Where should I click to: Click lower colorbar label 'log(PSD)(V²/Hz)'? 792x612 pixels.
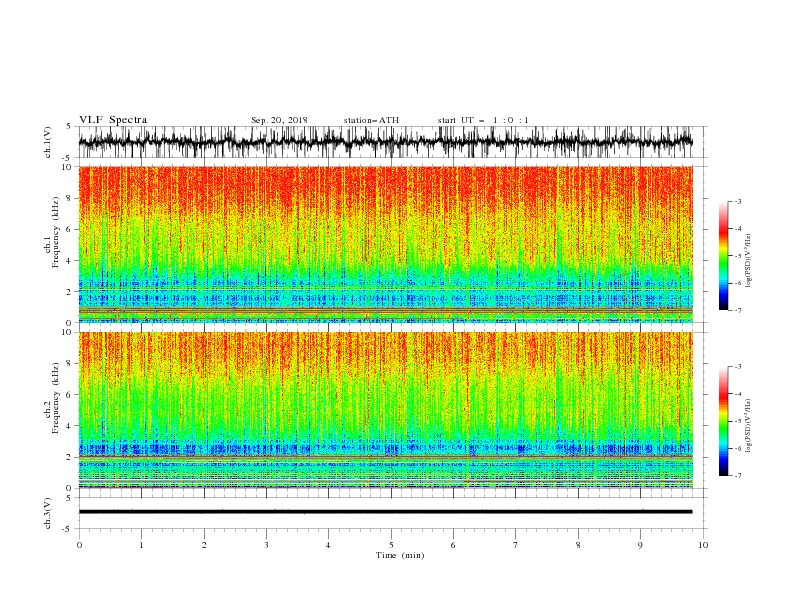[749, 426]
